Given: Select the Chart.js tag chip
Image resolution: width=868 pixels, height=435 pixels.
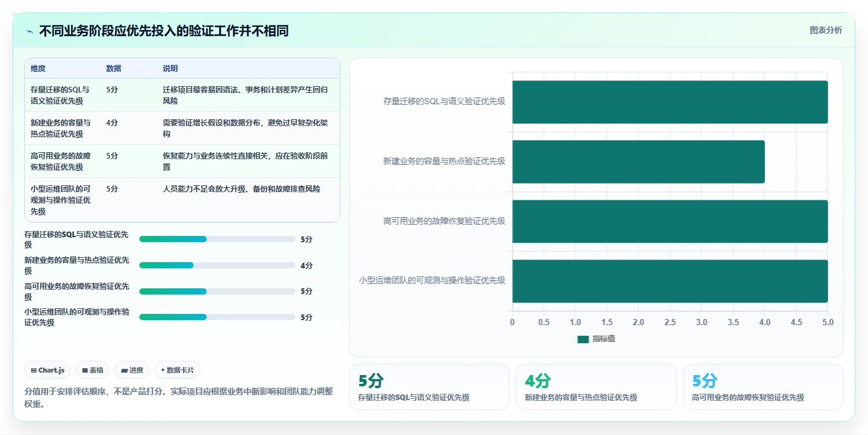Looking at the screenshot, I should 48,370.
